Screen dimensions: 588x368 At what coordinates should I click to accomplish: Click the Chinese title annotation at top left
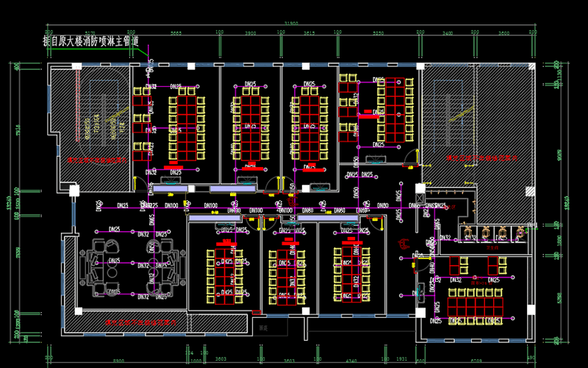[x=91, y=41]
